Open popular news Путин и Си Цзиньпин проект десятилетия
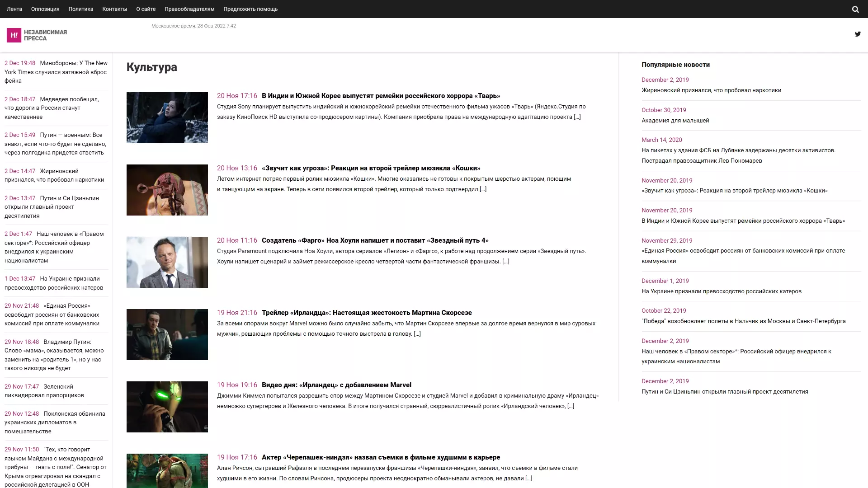 (724, 392)
